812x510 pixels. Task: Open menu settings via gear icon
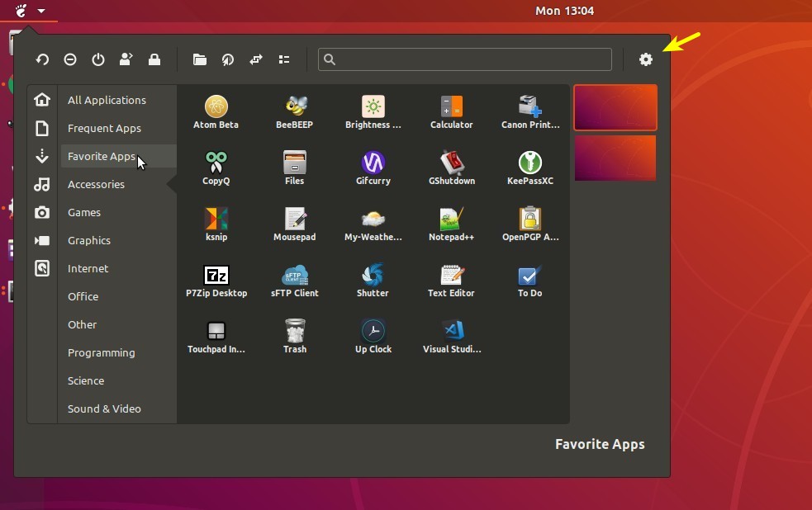click(x=646, y=59)
